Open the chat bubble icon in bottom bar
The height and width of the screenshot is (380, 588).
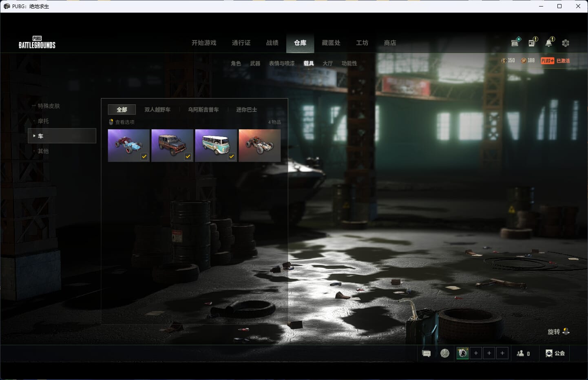tap(427, 353)
